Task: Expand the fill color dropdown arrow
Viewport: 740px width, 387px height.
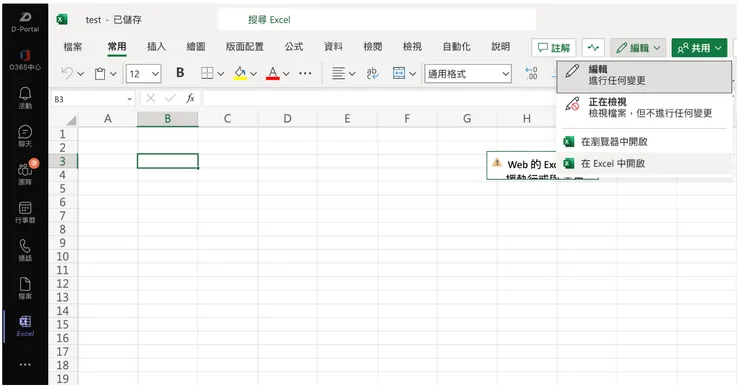Action: [x=253, y=74]
